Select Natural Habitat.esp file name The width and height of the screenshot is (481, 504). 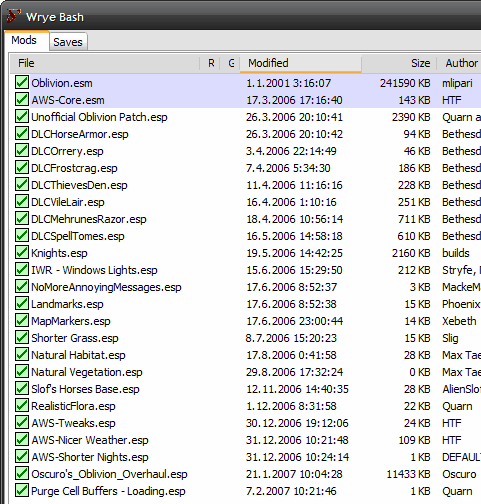point(78,355)
